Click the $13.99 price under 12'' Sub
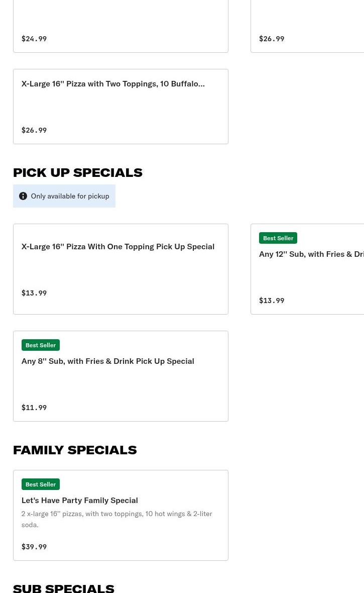 [272, 301]
